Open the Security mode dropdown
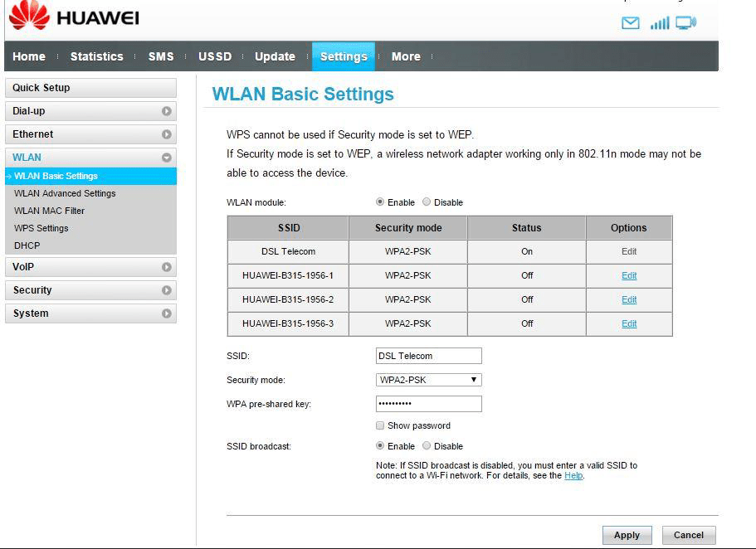 coord(428,380)
